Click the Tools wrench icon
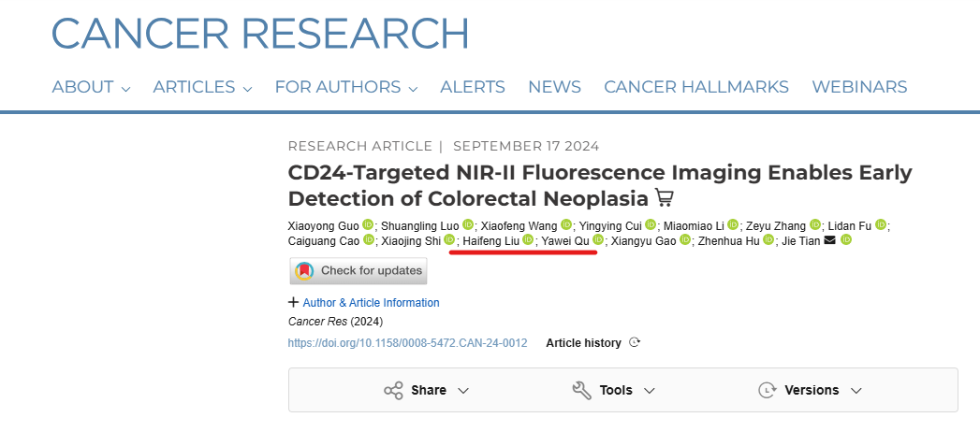The width and height of the screenshot is (980, 432). coord(582,391)
